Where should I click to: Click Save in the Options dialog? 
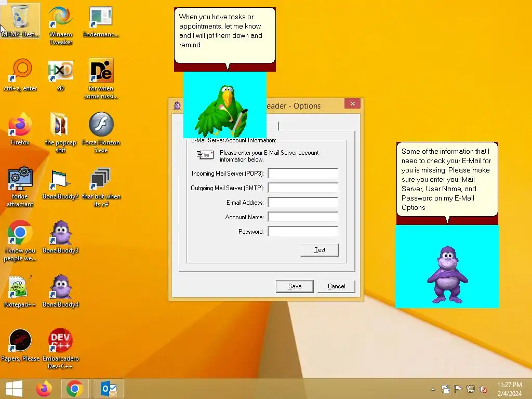[295, 286]
